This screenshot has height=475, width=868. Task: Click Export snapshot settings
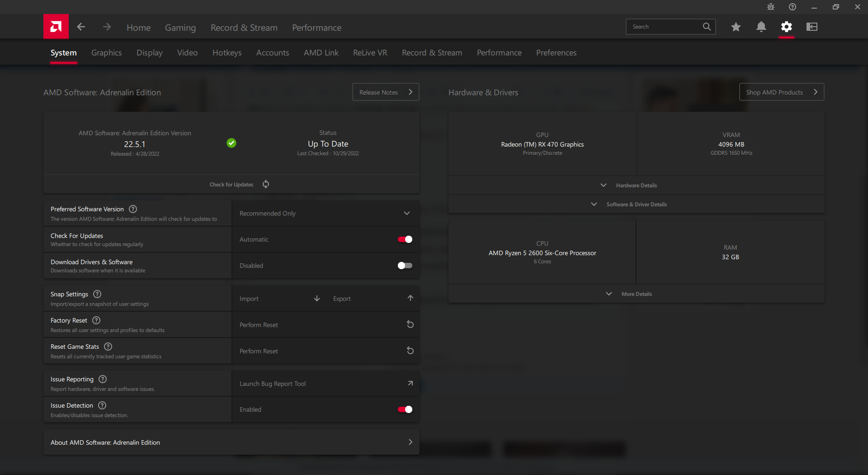click(373, 299)
